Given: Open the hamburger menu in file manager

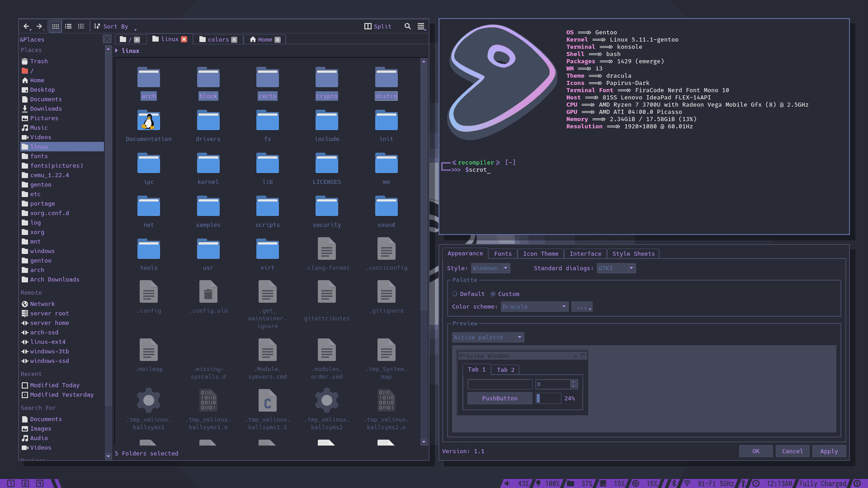Looking at the screenshot, I should click(421, 26).
